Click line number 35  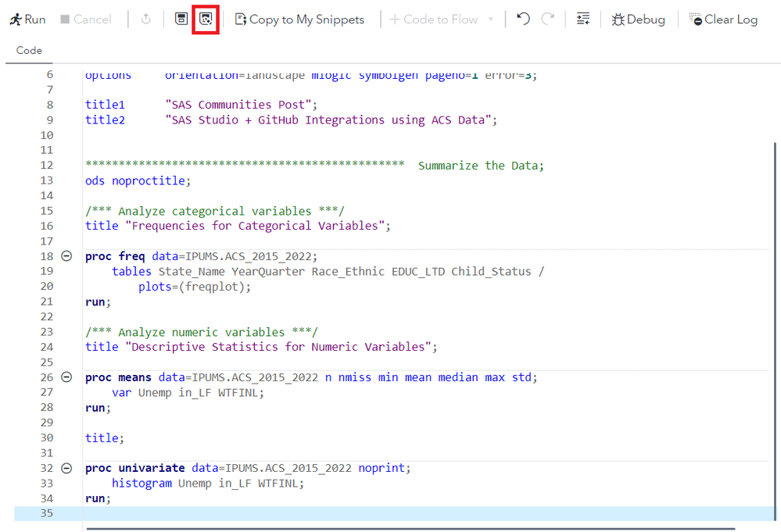46,512
